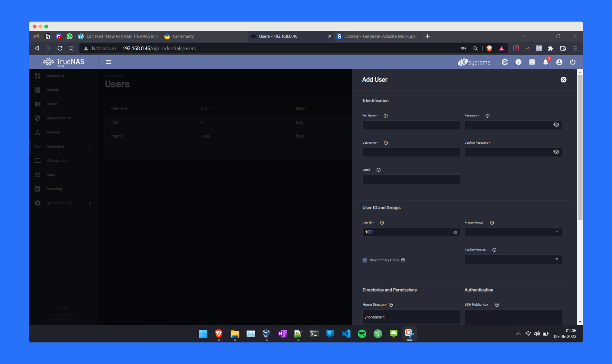The image size is (612, 364).
Task: Click the Add User panel scrollbar
Action: coord(580,148)
